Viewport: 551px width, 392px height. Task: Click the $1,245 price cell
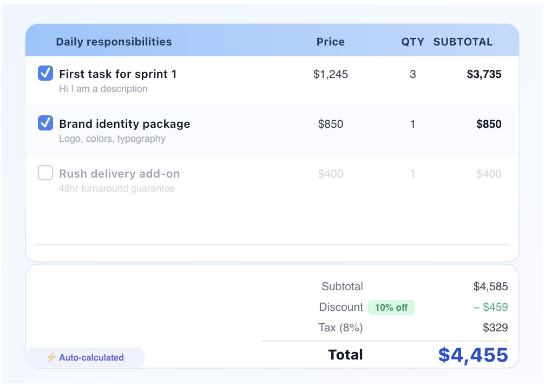pos(330,74)
